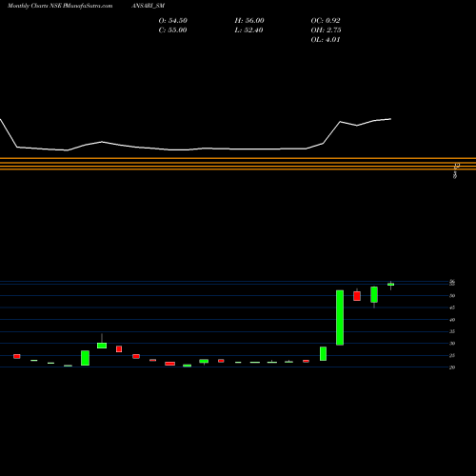Screen dimensions: 476x476
Task: Click the 'OL: 4.01' reading
Action: 326,40
